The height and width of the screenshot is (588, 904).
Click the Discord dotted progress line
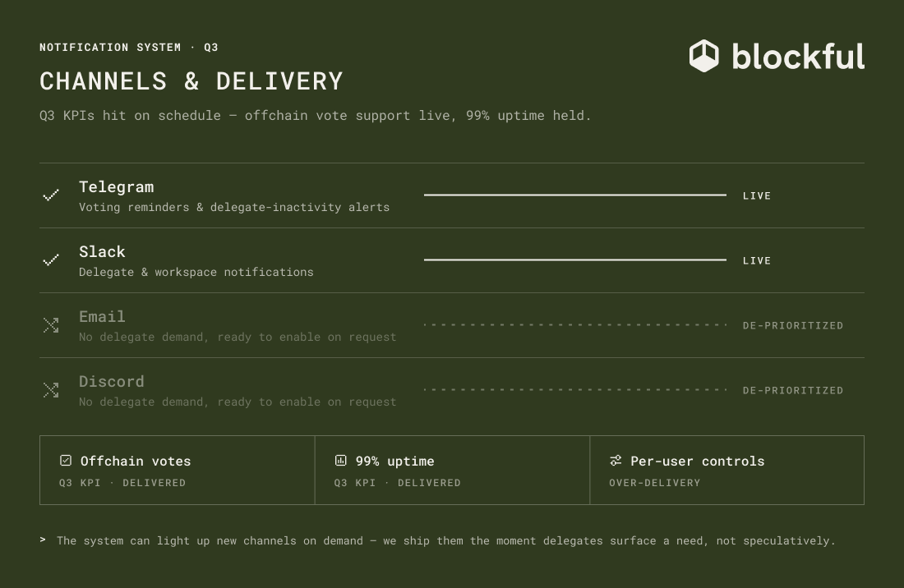point(574,390)
